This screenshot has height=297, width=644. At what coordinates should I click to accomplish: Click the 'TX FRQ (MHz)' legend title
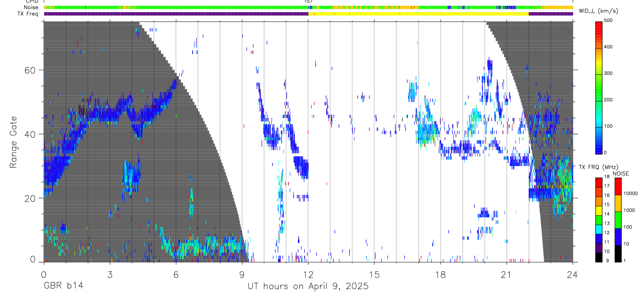(598, 167)
